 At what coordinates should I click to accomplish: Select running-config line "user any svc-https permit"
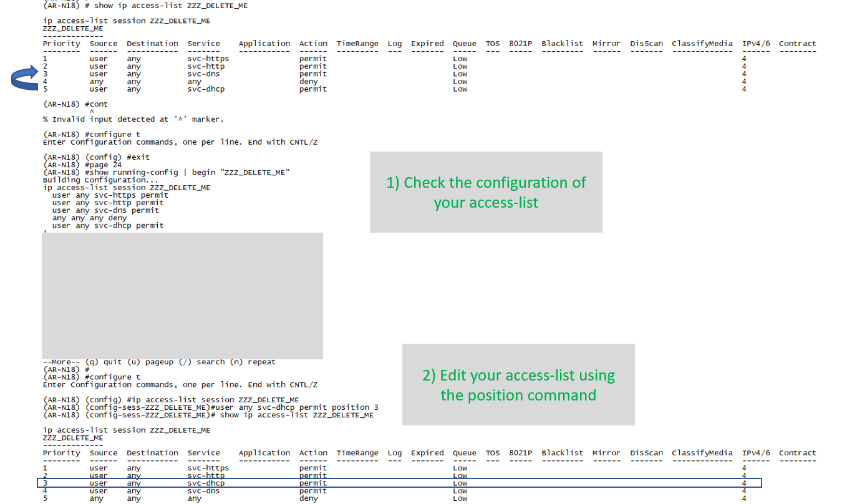point(110,195)
